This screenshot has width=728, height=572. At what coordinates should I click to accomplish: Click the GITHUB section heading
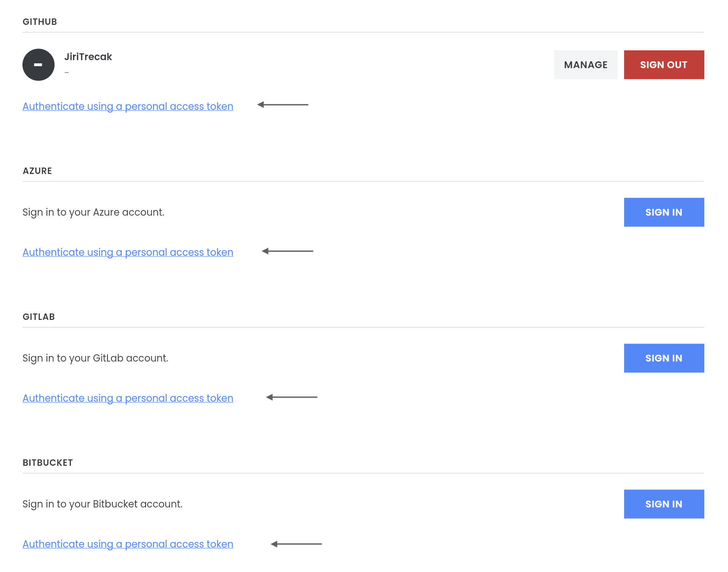40,22
